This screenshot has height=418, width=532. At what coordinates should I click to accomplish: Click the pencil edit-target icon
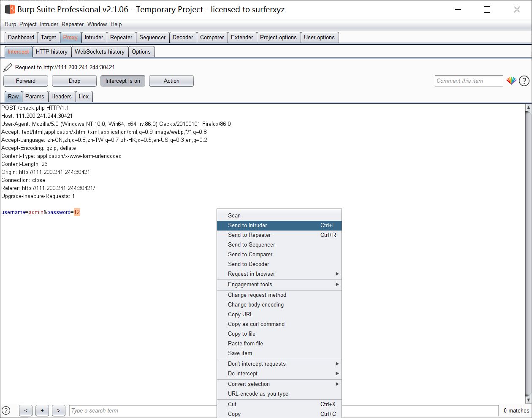(x=8, y=67)
